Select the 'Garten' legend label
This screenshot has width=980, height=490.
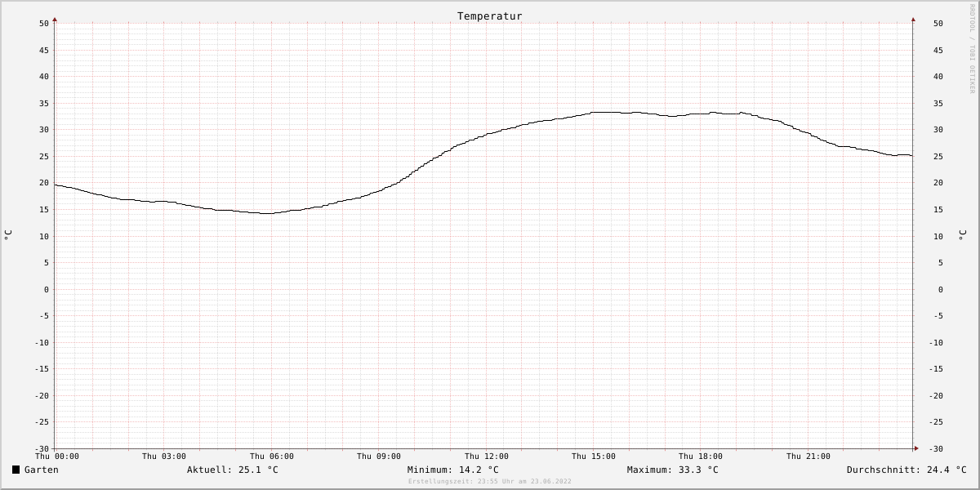(42, 470)
